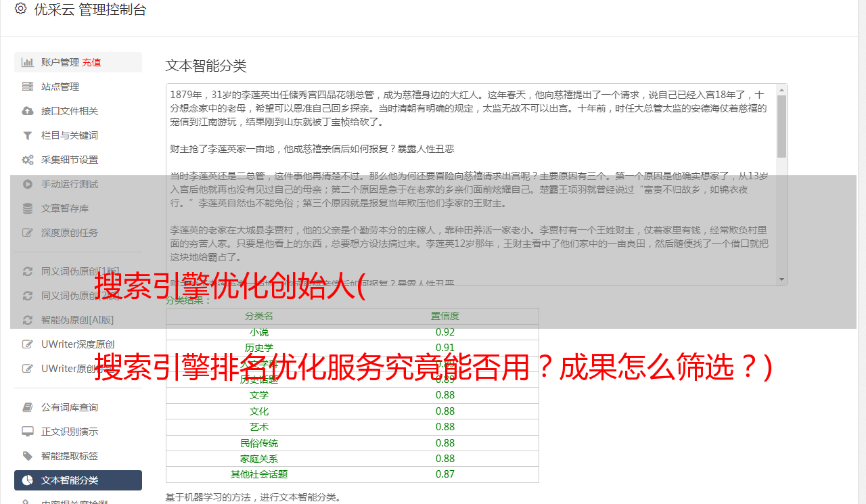
Task: Click the textarea vertical scrollbar thumb
Action: click(781, 126)
